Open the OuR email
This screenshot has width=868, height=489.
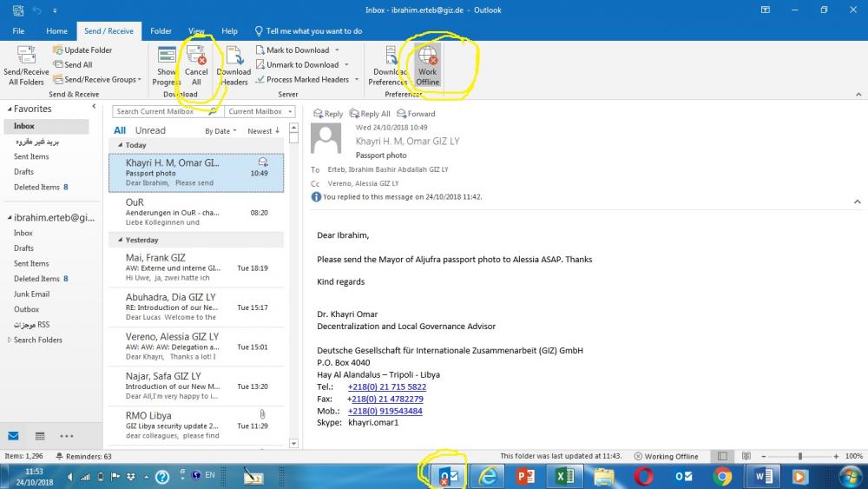click(x=196, y=212)
